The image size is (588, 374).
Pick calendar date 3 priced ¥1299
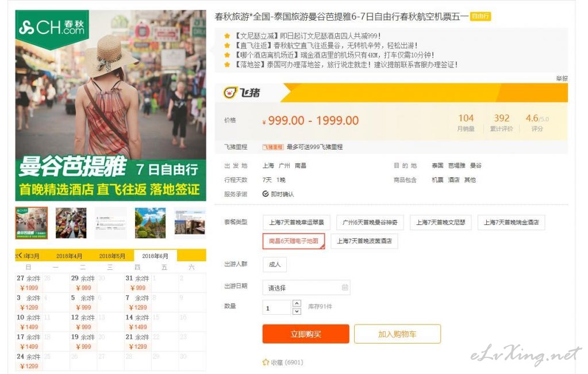point(29,302)
